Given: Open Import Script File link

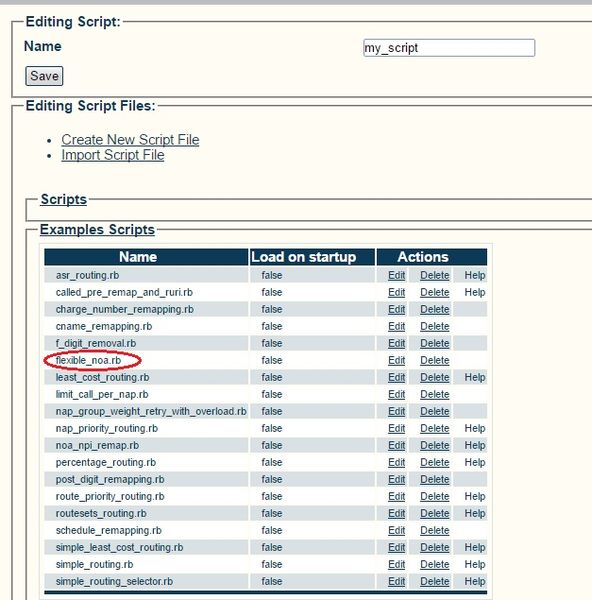Looking at the screenshot, I should (113, 155).
